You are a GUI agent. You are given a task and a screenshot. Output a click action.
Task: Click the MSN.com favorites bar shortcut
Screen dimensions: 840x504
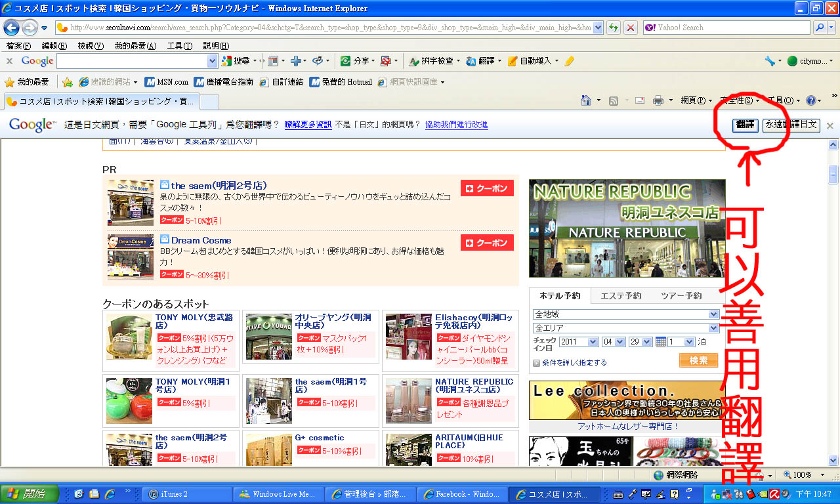(167, 82)
